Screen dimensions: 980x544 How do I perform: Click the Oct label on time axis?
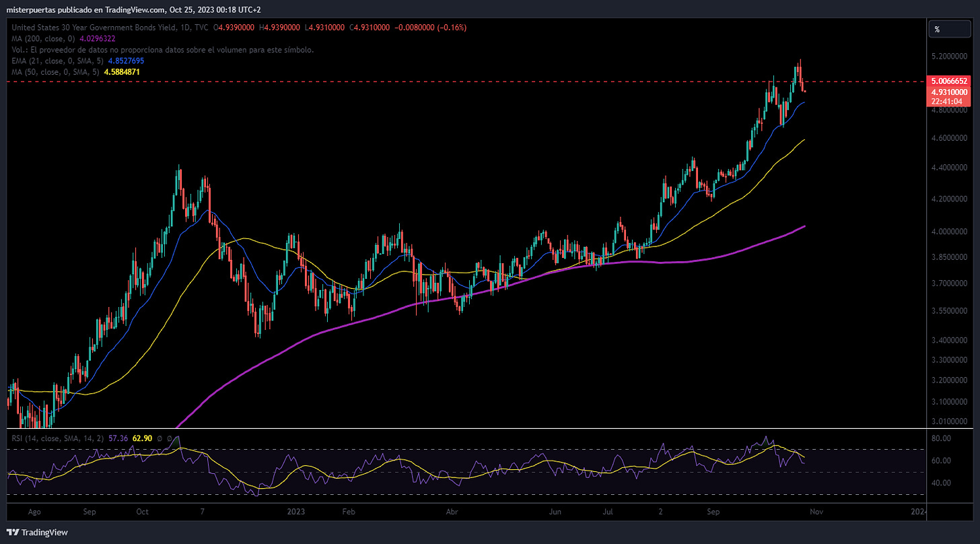(142, 512)
